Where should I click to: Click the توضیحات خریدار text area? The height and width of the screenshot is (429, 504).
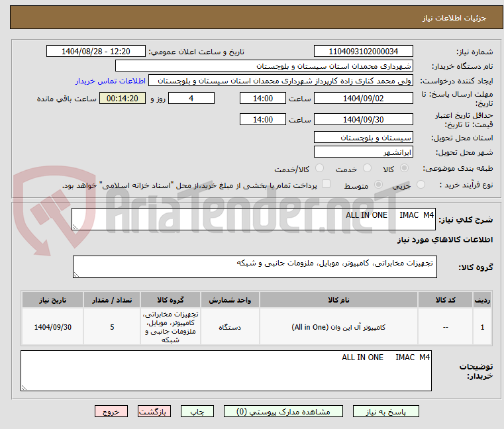click(226, 371)
